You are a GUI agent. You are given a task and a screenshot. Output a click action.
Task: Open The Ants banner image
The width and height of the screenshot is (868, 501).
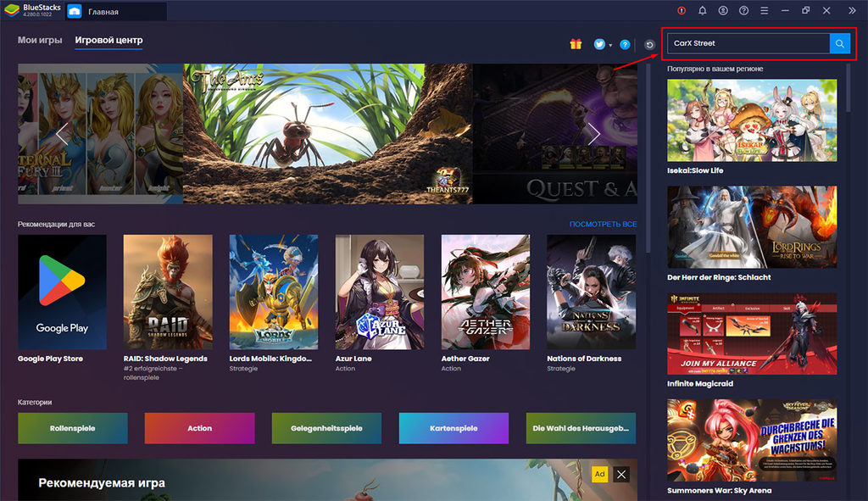tap(328, 133)
